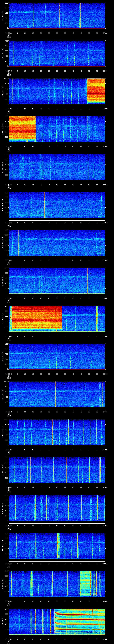Click the '22:30:00' time axis label

(9, 184)
